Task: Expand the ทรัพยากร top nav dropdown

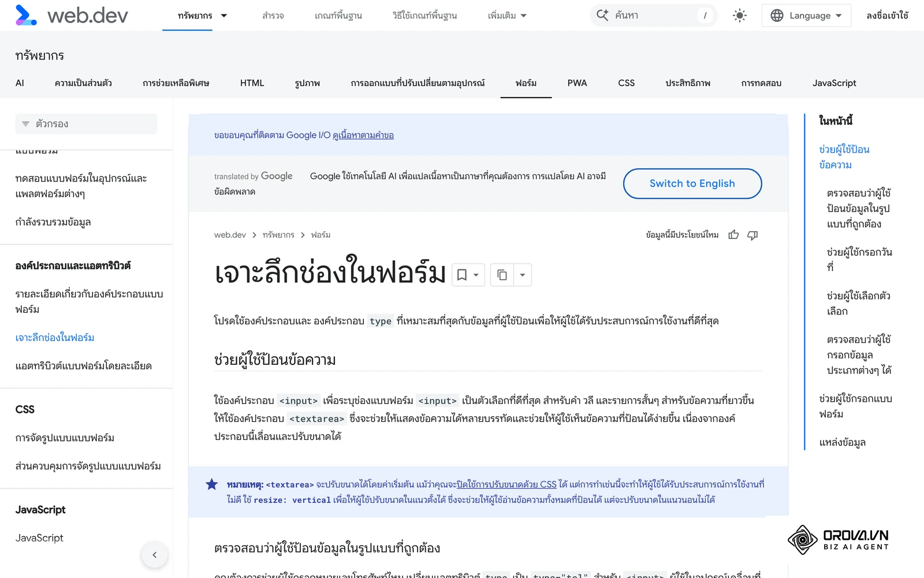Action: [224, 16]
